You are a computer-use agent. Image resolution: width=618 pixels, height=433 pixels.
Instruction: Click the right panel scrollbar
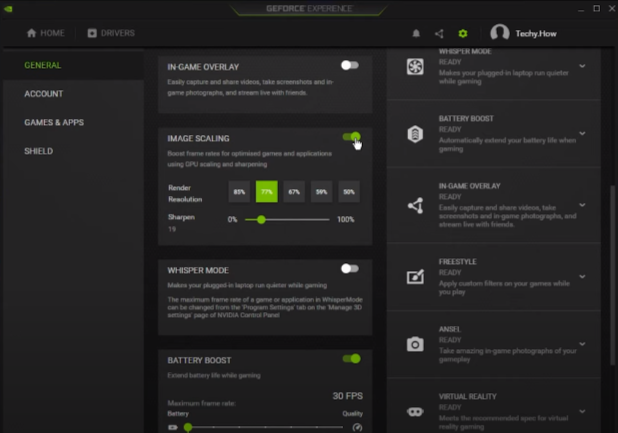612,276
